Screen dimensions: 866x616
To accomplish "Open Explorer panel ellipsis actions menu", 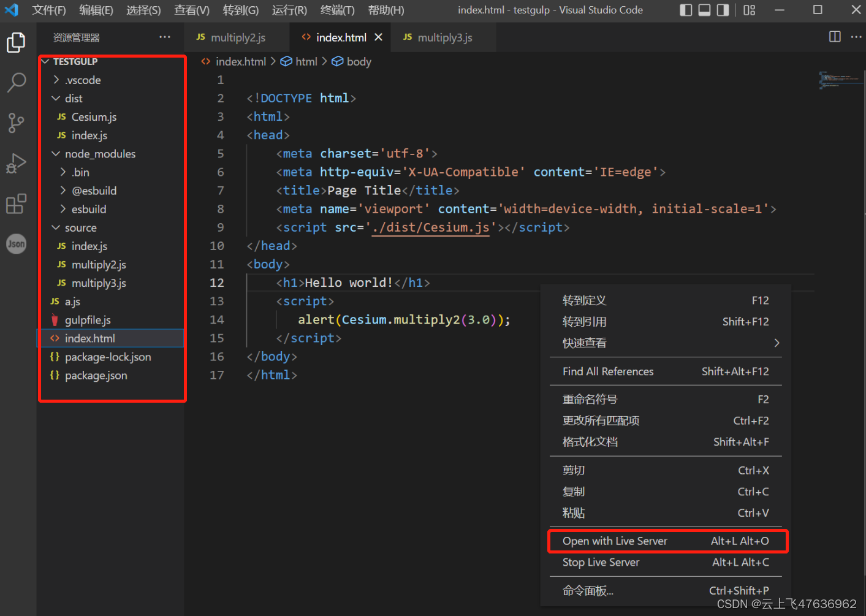I will pyautogui.click(x=164, y=37).
